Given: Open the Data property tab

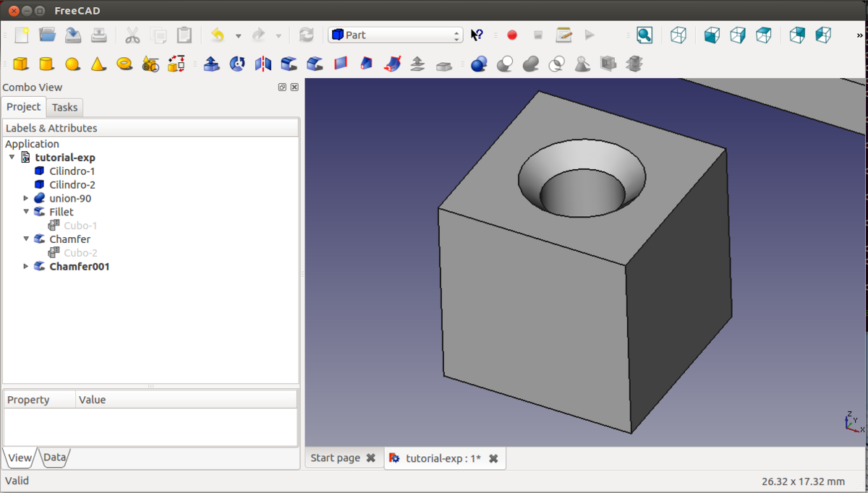Looking at the screenshot, I should 54,457.
